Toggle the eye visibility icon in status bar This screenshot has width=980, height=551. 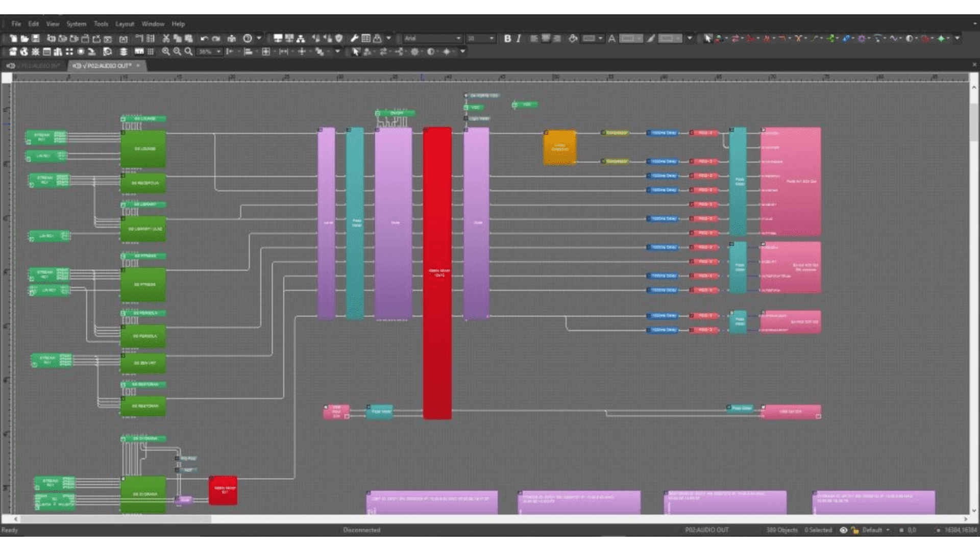point(843,530)
